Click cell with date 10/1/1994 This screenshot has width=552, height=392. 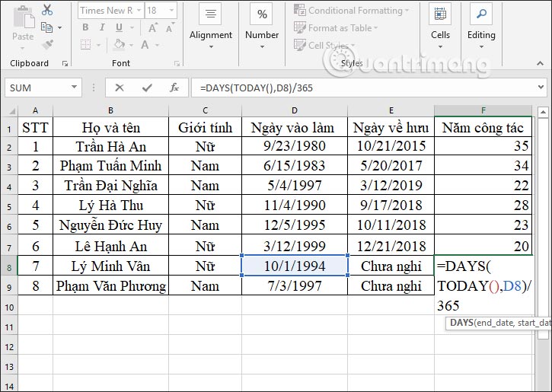[295, 266]
